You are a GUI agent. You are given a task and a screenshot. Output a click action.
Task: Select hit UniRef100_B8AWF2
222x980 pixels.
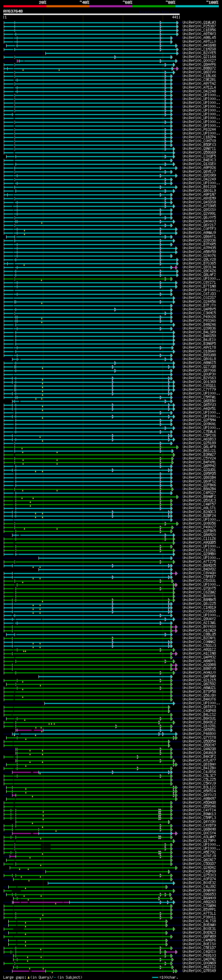pos(199,497)
